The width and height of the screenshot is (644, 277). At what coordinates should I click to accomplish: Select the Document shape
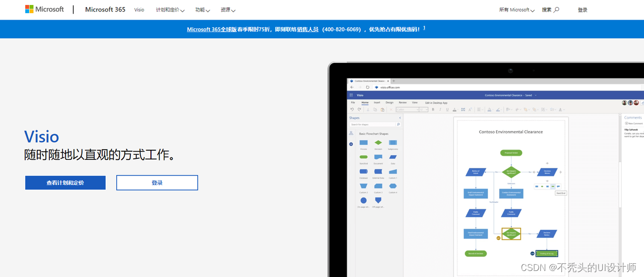(378, 157)
